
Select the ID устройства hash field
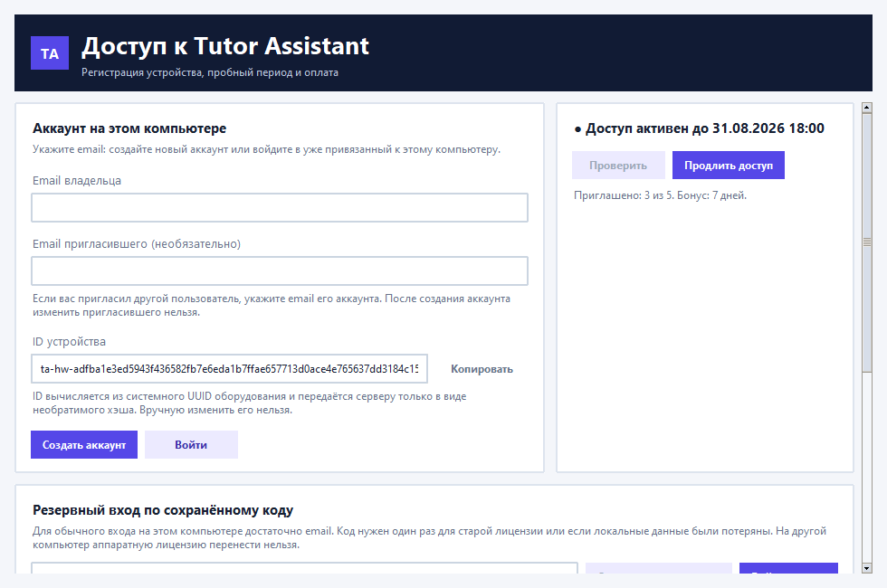(x=229, y=369)
